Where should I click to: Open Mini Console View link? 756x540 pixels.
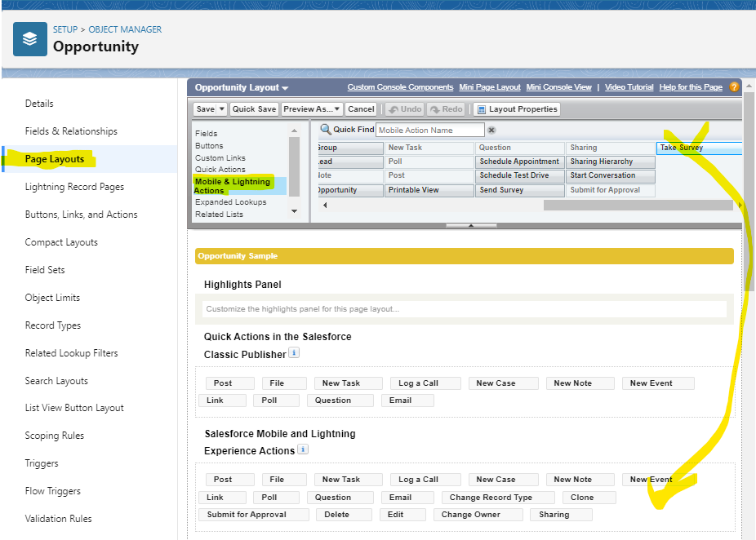pos(558,87)
